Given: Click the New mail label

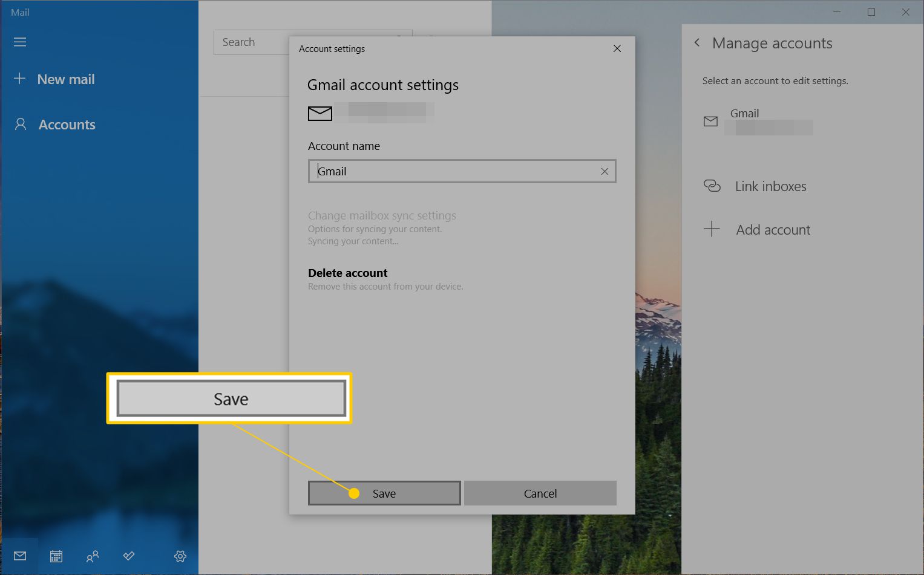Looking at the screenshot, I should click(66, 79).
